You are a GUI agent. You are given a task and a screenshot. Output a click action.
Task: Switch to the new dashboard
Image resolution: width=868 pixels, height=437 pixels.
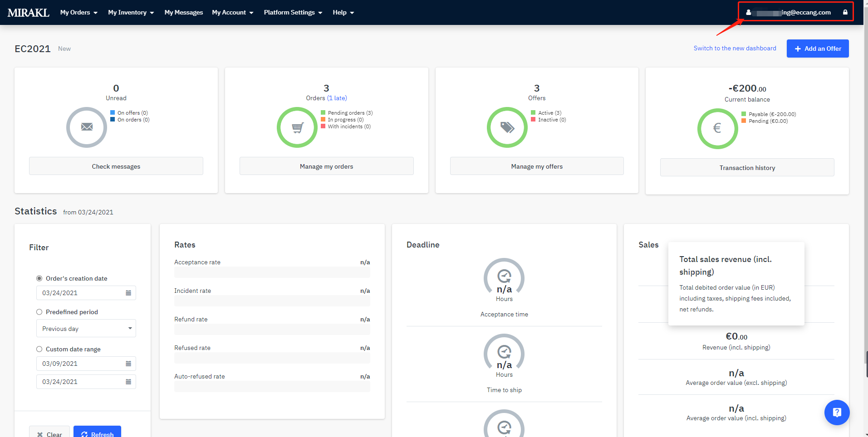735,48
